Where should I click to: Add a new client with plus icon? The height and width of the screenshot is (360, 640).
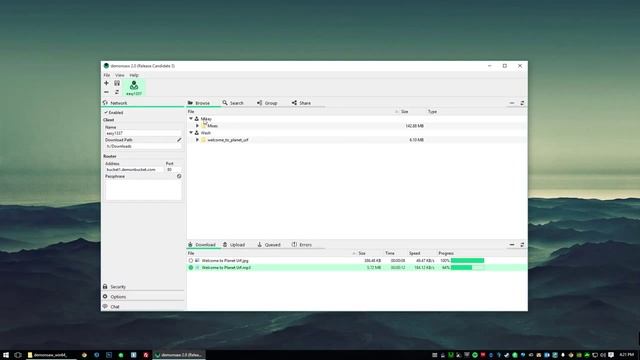(107, 83)
